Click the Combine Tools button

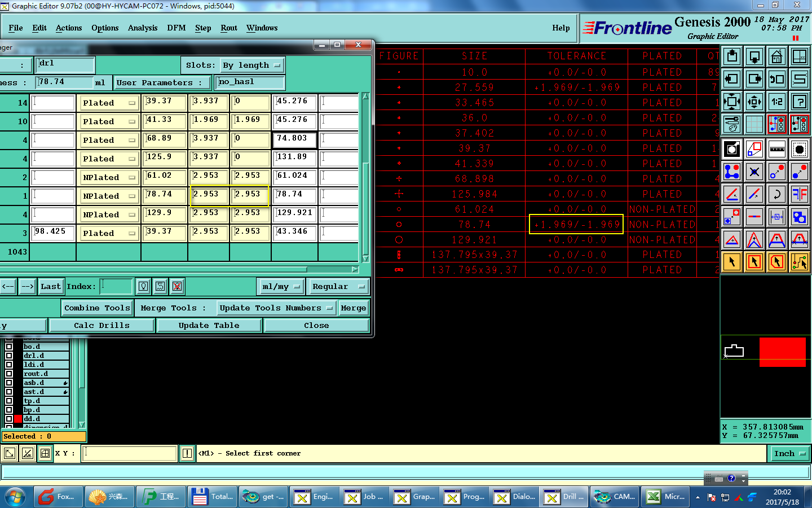tap(97, 308)
